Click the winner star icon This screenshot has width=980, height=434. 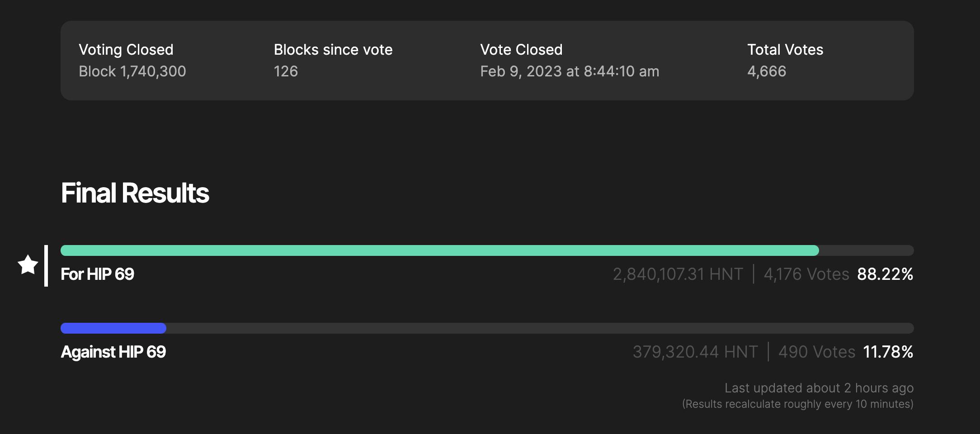[x=28, y=265]
